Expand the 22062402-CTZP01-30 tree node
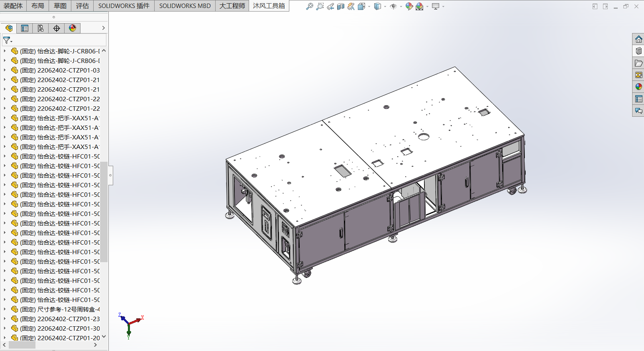 pos(4,328)
